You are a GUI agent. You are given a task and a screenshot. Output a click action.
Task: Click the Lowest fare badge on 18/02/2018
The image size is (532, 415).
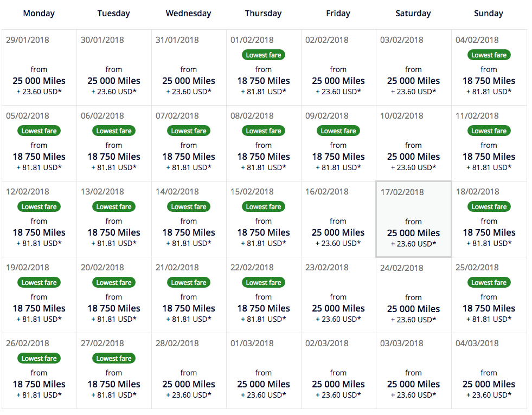pyautogui.click(x=489, y=206)
